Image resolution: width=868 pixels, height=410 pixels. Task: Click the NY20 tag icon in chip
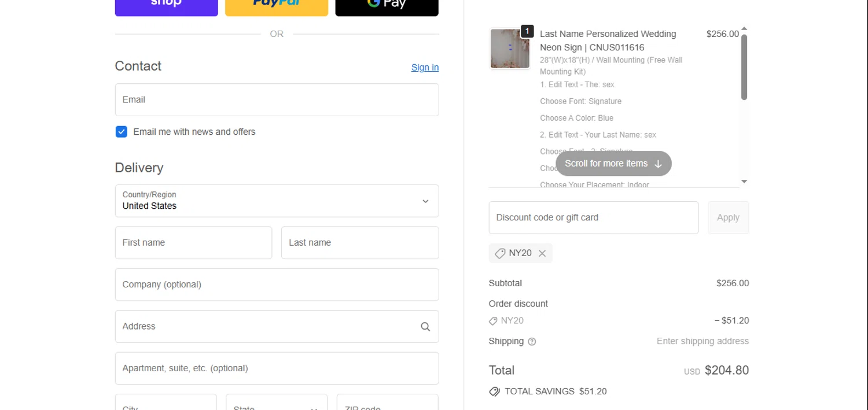500,253
